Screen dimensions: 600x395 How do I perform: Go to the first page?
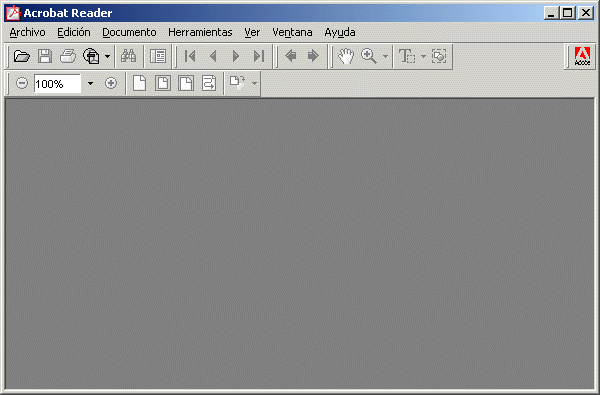(x=190, y=56)
